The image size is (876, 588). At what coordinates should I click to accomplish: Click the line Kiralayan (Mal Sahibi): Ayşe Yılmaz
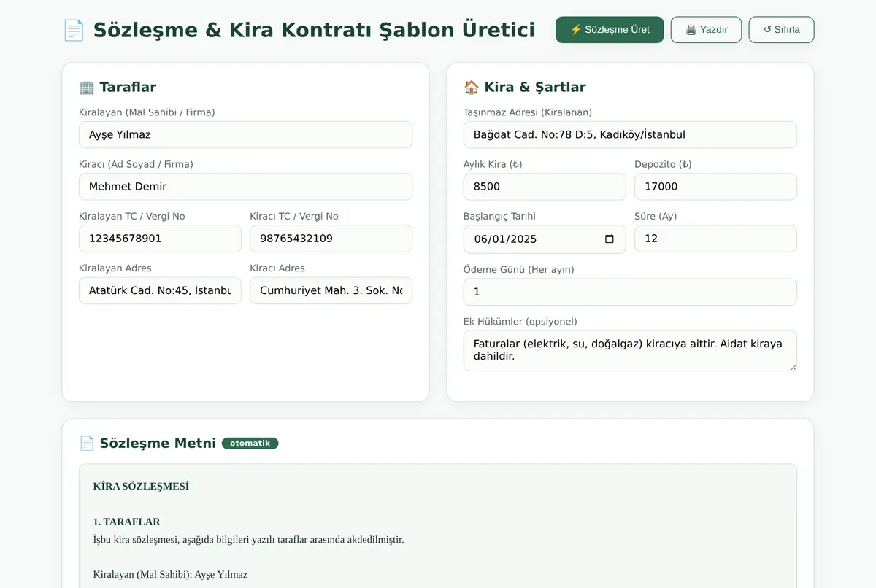170,574
